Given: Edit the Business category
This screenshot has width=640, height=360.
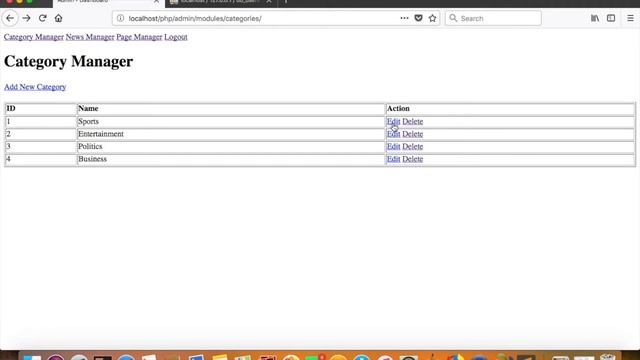Looking at the screenshot, I should click(x=393, y=159).
